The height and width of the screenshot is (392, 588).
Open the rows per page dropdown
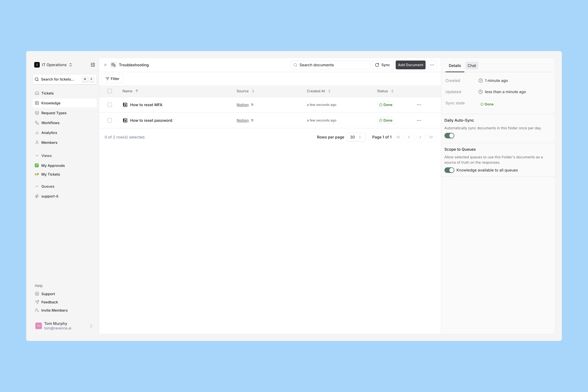point(356,137)
